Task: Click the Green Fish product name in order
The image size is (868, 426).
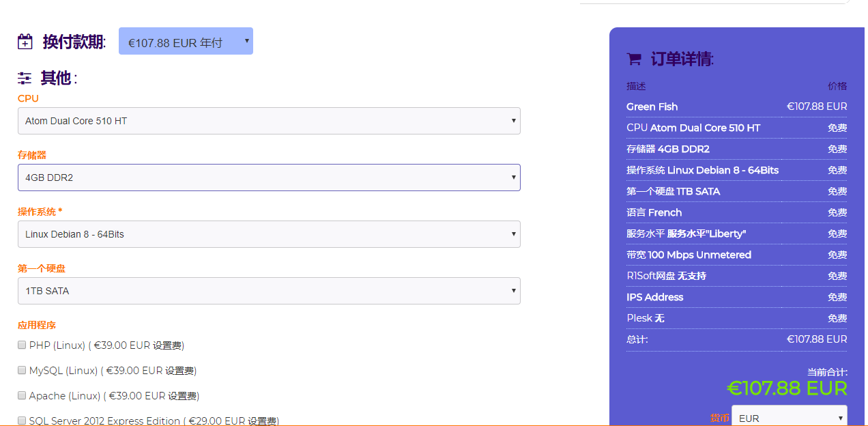Action: point(652,106)
